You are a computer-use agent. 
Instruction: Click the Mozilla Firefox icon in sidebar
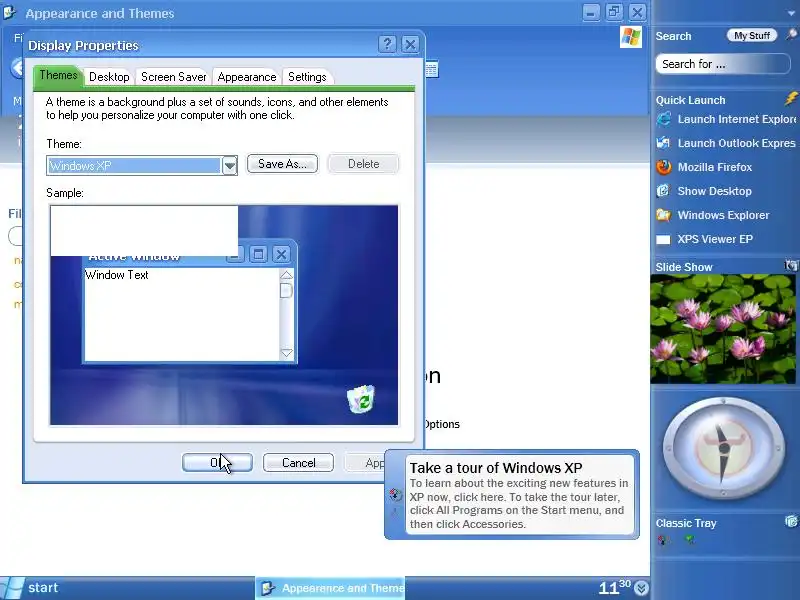(x=664, y=167)
